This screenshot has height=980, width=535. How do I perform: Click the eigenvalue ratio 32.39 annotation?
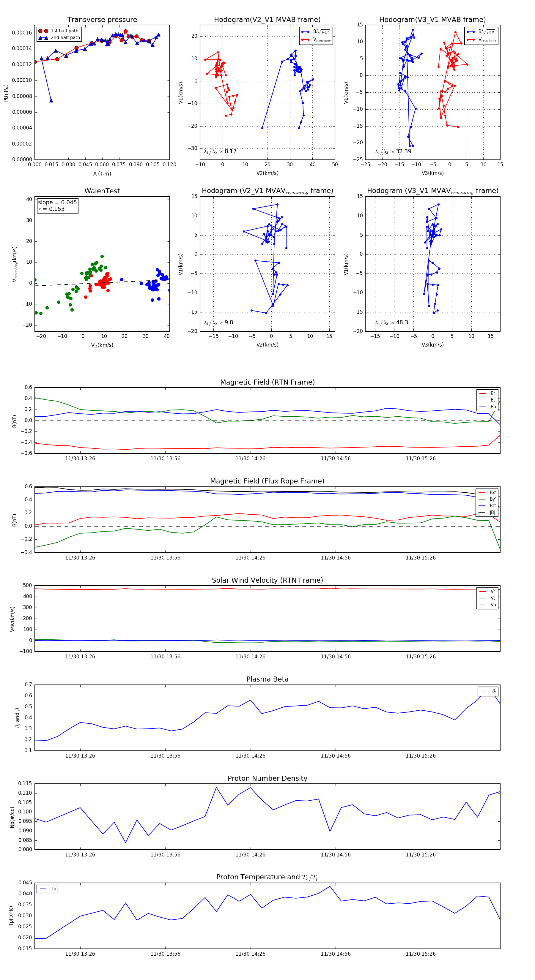393,151
